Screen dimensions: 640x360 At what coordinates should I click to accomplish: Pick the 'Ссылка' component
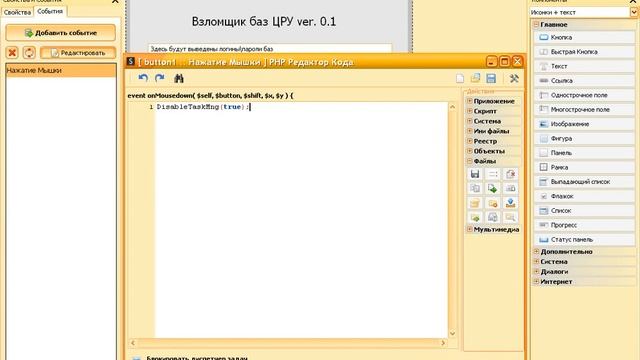[x=584, y=81]
